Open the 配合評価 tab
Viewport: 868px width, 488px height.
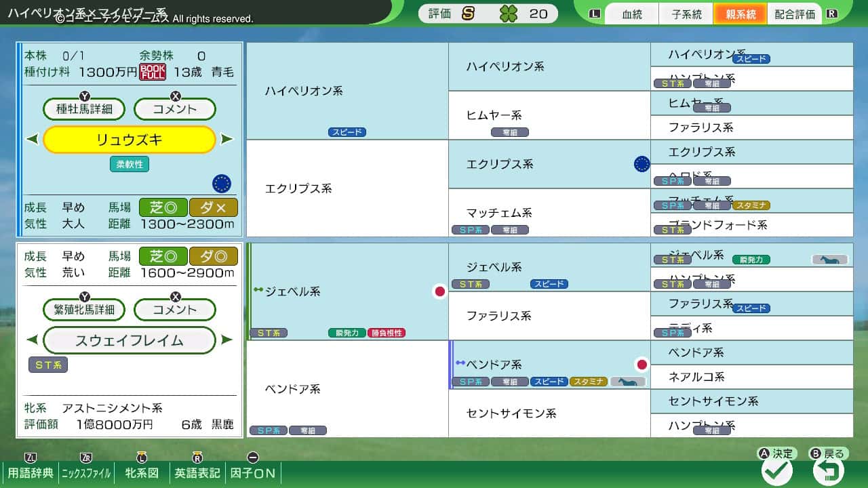coord(794,14)
